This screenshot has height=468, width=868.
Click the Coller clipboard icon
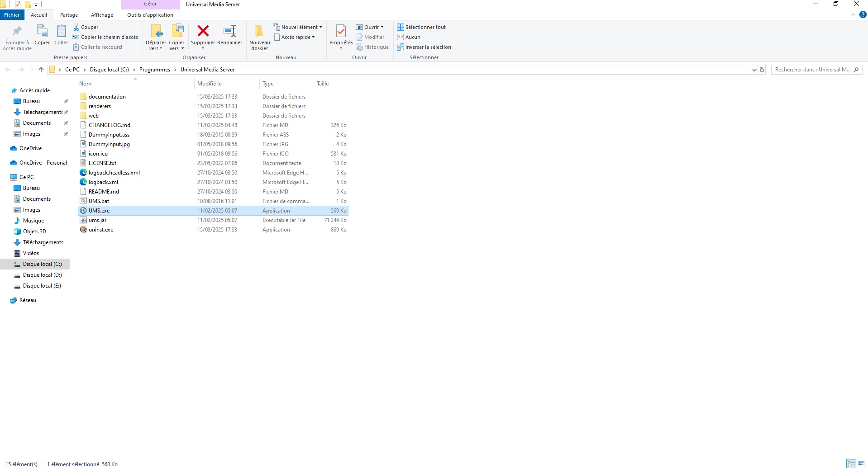[61, 31]
